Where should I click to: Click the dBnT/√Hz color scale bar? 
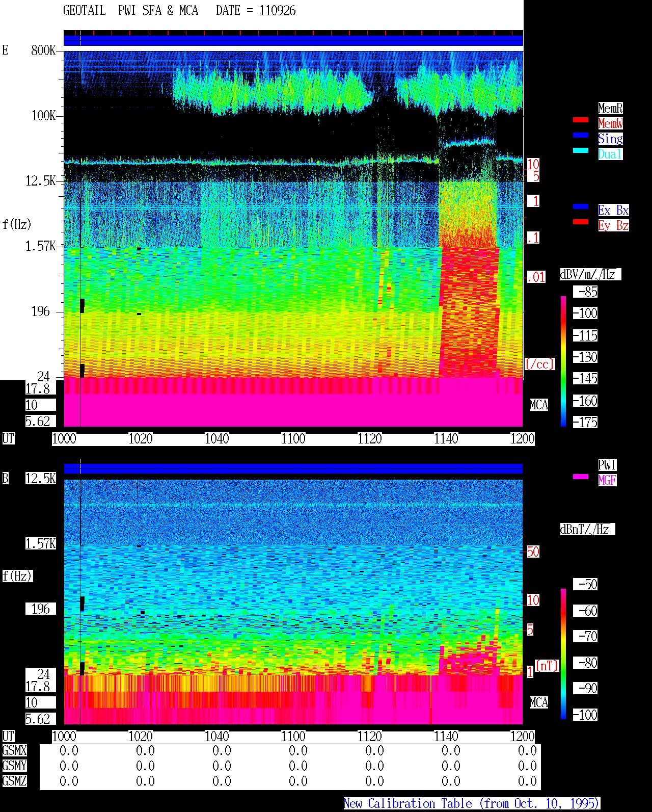click(563, 654)
